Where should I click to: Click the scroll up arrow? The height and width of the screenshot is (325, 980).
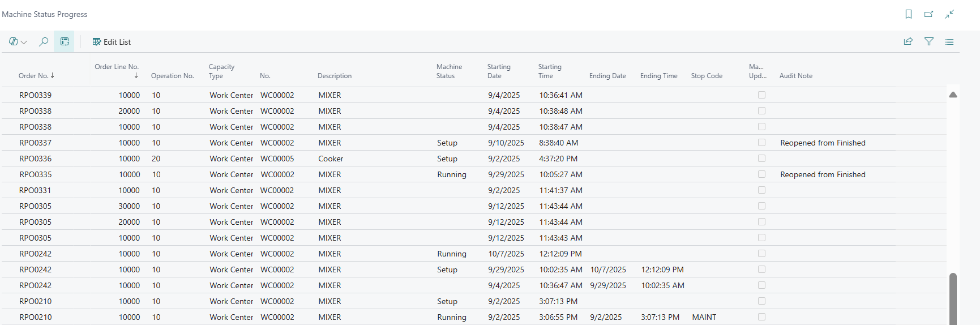[x=953, y=95]
